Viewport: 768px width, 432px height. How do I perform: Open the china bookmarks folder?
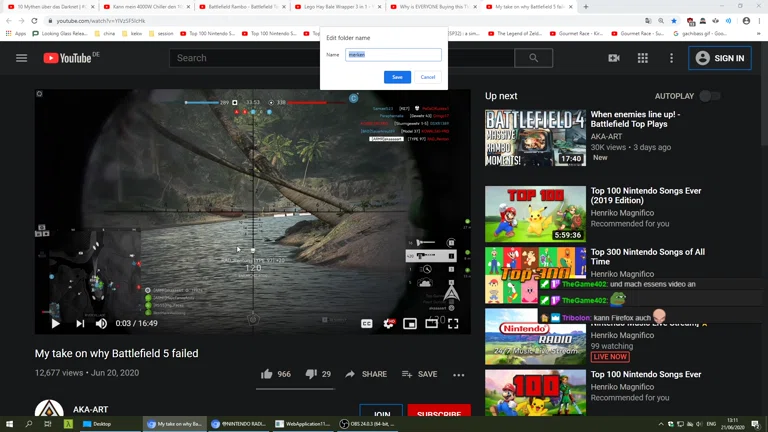click(105, 34)
